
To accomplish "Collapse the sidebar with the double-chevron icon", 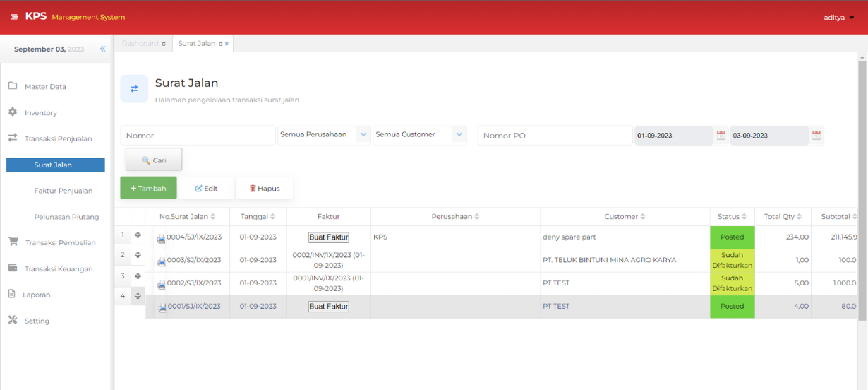I will [102, 49].
